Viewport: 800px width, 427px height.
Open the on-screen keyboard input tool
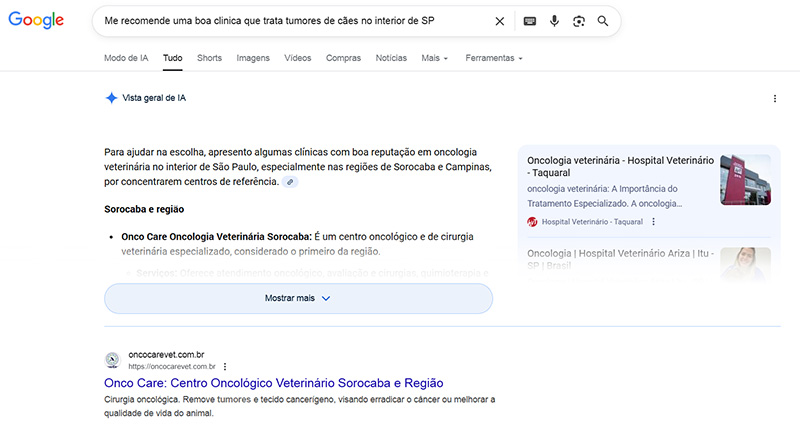click(x=529, y=21)
